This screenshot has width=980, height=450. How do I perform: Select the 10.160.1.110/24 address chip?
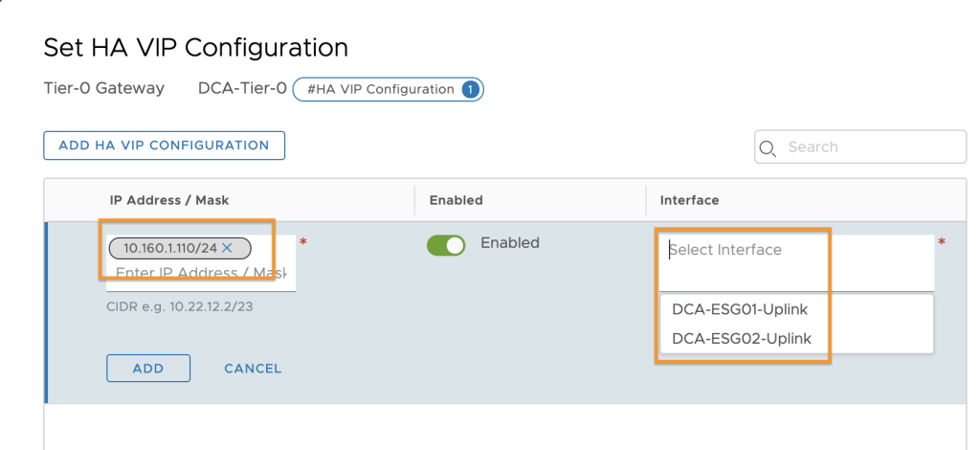tap(170, 248)
